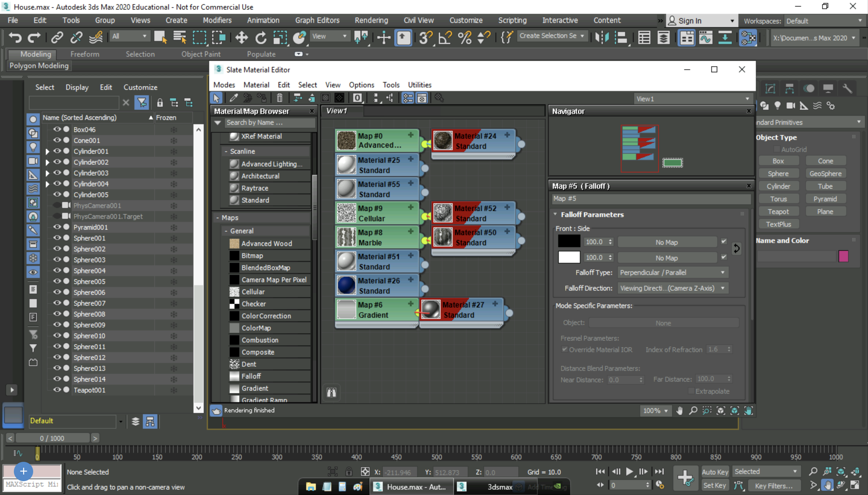Image resolution: width=868 pixels, height=495 pixels.
Task: Select the Lights category icon in Create panel
Action: (777, 106)
